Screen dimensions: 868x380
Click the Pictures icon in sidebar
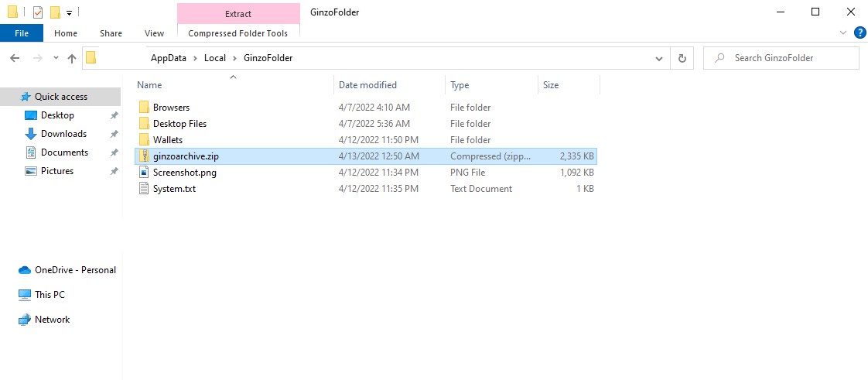31,171
